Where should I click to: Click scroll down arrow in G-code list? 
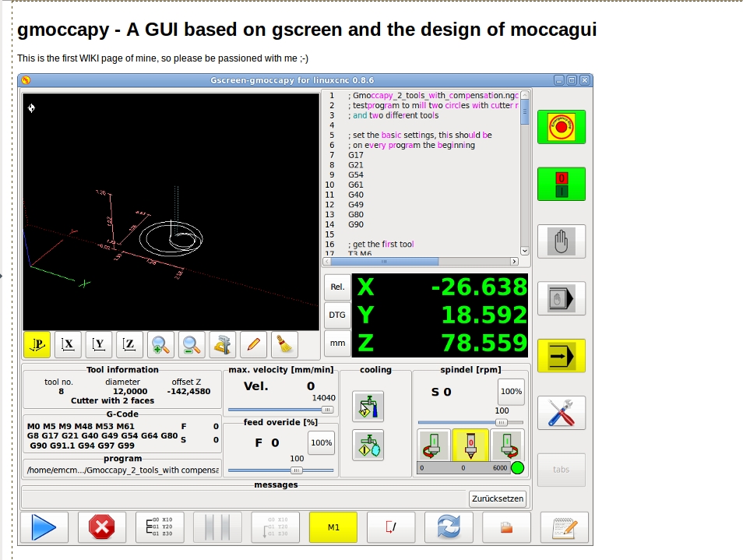tap(525, 251)
